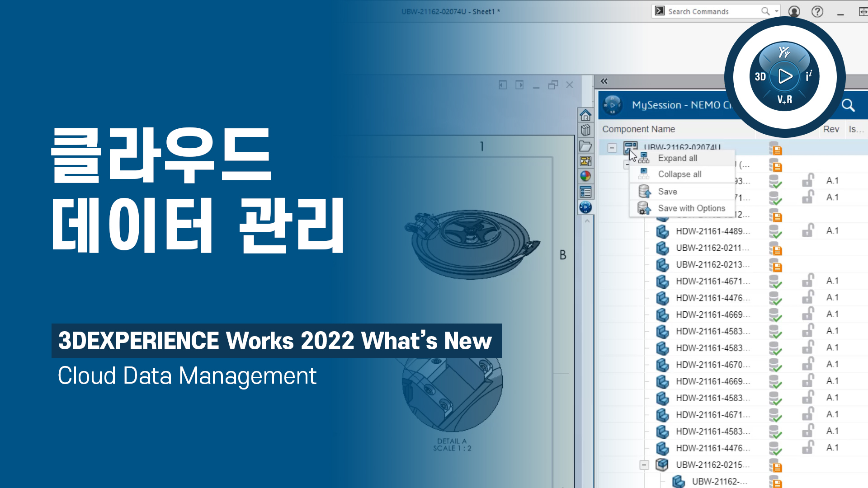Click the assembly icon beside UBW-21162-0215
This screenshot has width=868, height=488.
[x=662, y=465]
